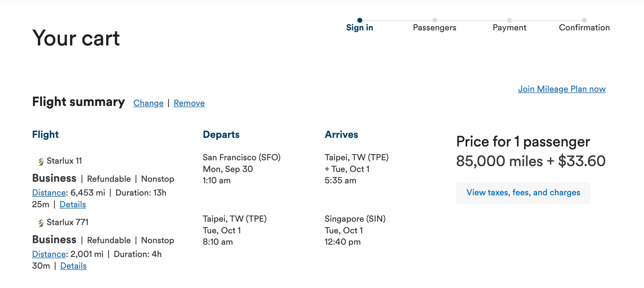Click the Payment step circle
644x288 pixels.
click(510, 20)
